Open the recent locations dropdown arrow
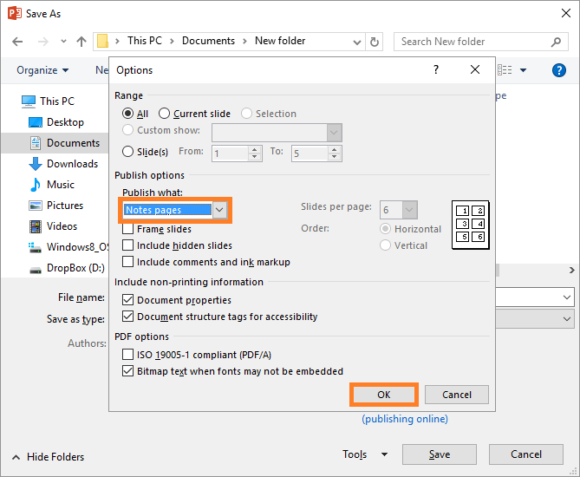This screenshot has width=580, height=477. pyautogui.click(x=64, y=41)
